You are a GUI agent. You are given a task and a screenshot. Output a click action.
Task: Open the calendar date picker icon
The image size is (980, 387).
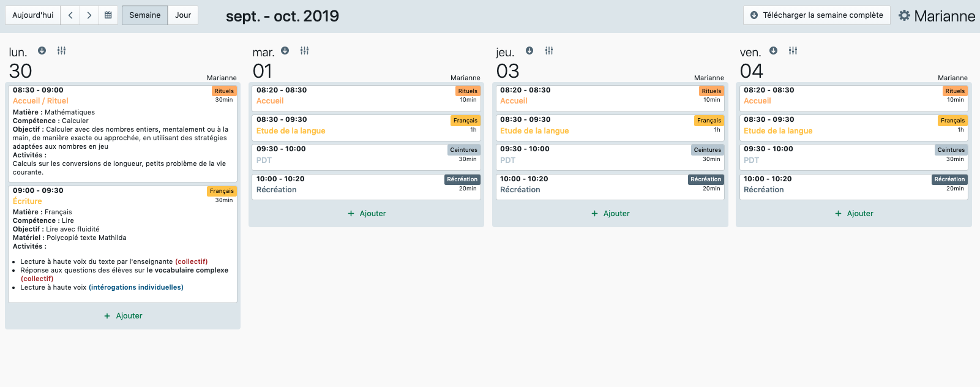pyautogui.click(x=108, y=15)
